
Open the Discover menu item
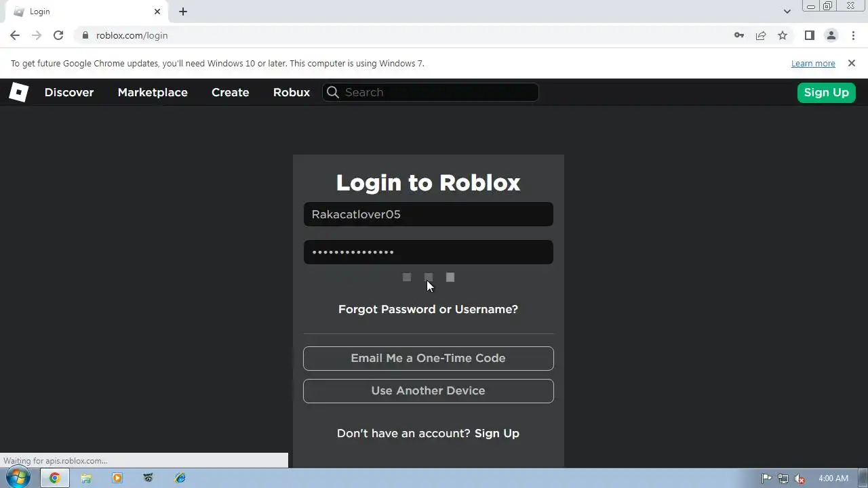point(69,92)
